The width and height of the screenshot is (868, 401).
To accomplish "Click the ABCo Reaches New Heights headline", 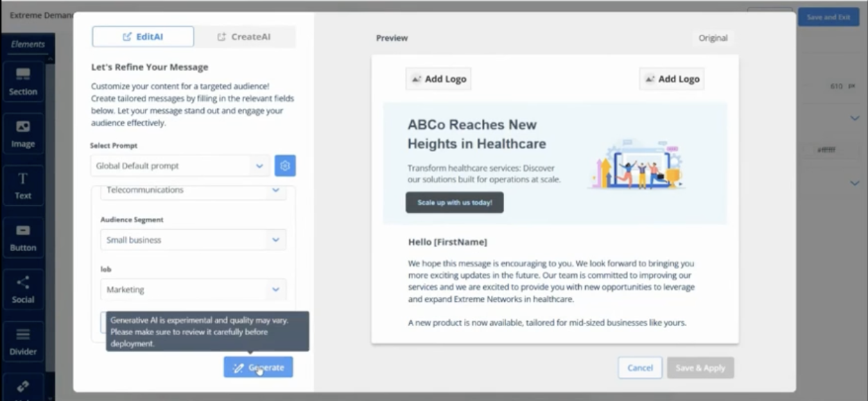I will [x=477, y=135].
